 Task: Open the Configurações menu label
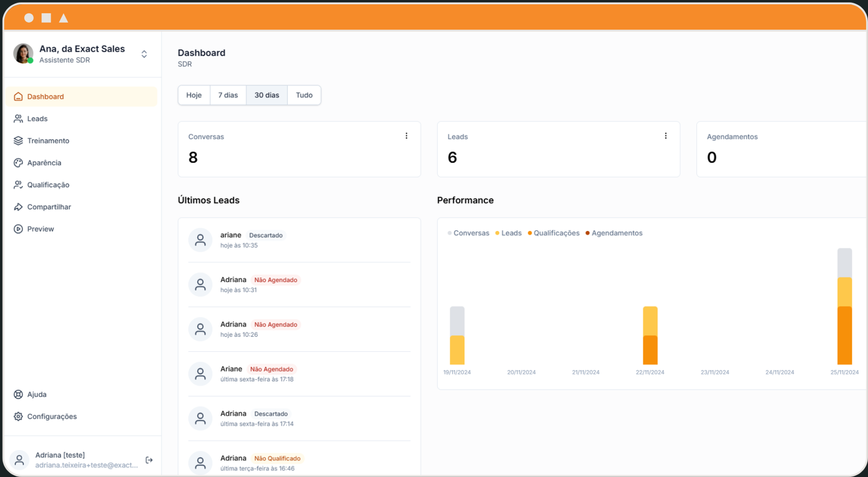(x=52, y=417)
